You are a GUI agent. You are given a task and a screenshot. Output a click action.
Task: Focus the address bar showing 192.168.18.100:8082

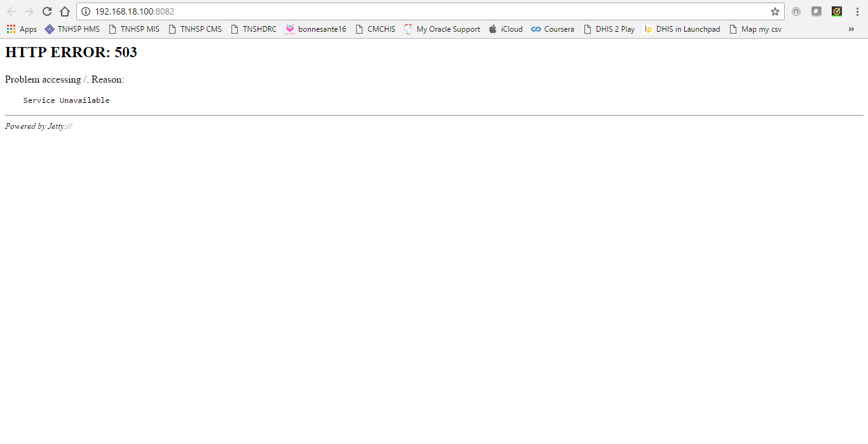pyautogui.click(x=430, y=11)
